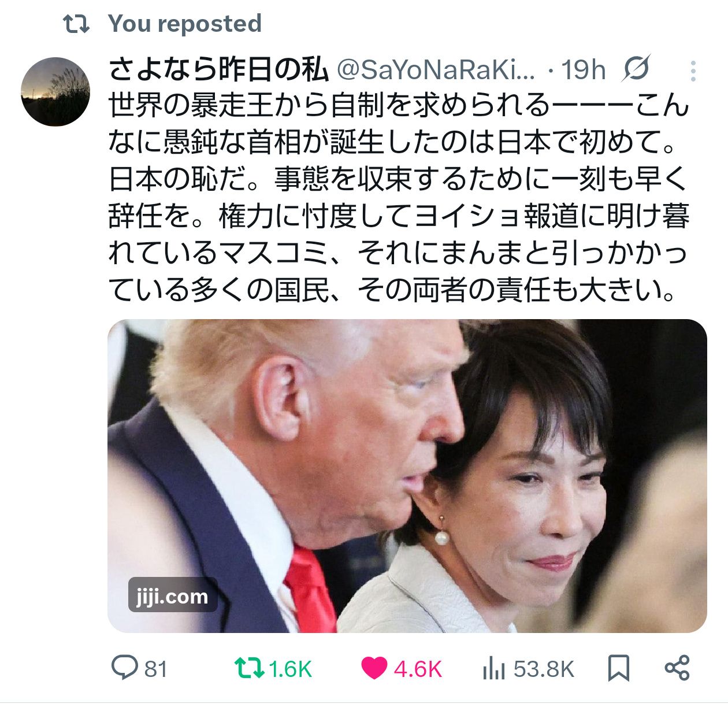Click the 81 replies count
Screen dimensions: 728x707
coord(155,669)
